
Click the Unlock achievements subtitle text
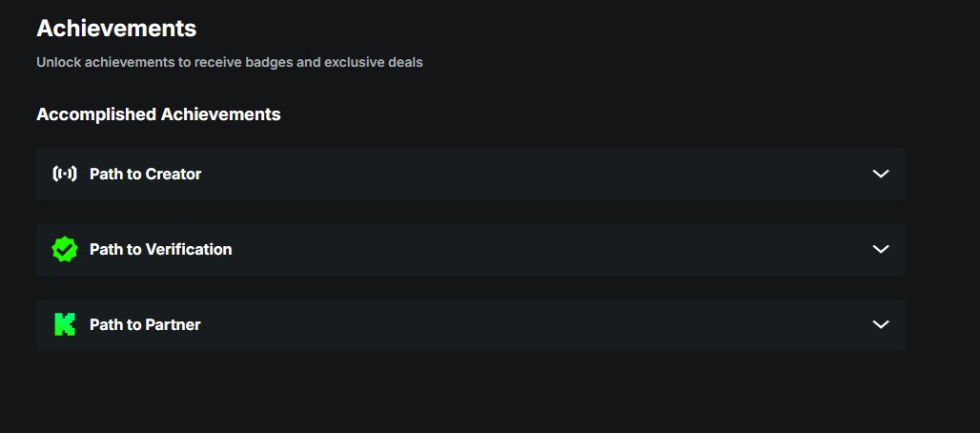point(230,63)
